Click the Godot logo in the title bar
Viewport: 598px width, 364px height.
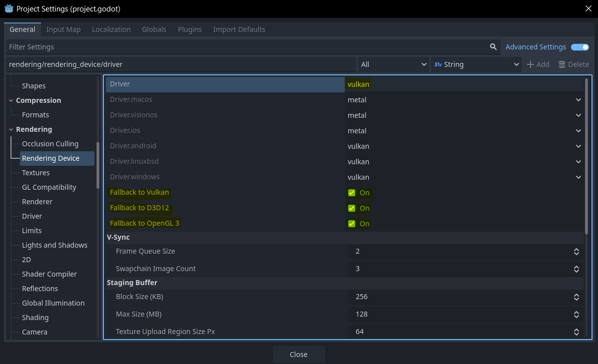pyautogui.click(x=8, y=8)
